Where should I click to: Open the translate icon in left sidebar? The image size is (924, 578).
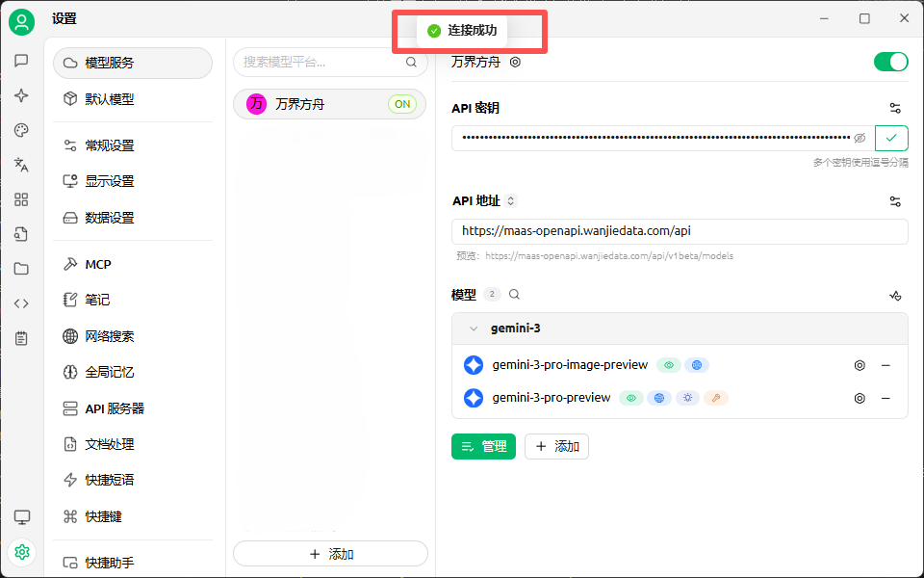point(21,165)
